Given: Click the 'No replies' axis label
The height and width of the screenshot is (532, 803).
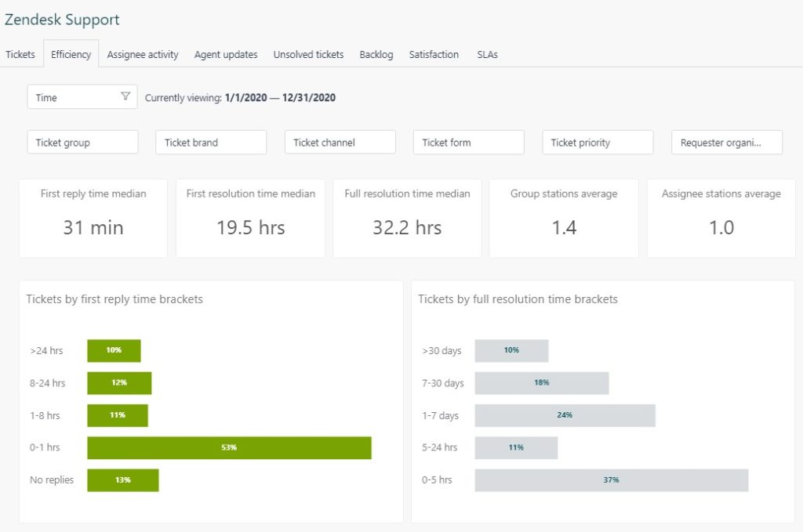Looking at the screenshot, I should (x=52, y=480).
